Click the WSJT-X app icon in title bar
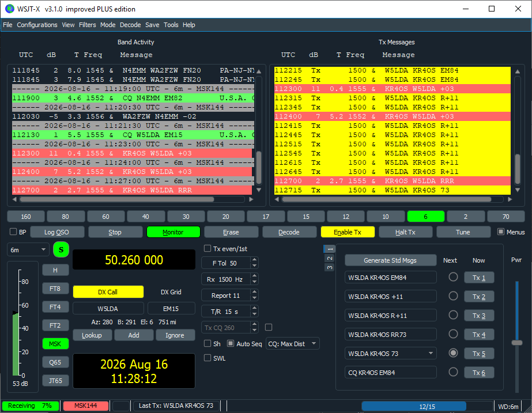 tap(9, 9)
